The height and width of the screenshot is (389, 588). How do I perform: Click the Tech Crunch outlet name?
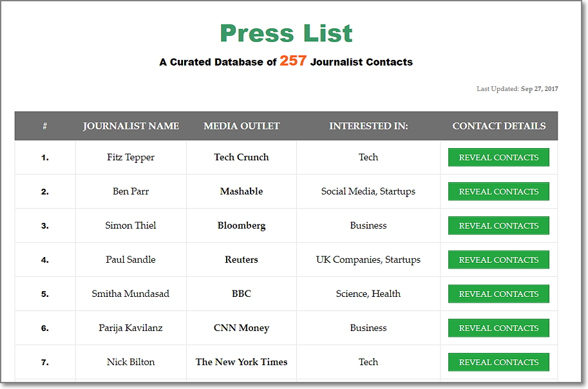[x=242, y=157]
